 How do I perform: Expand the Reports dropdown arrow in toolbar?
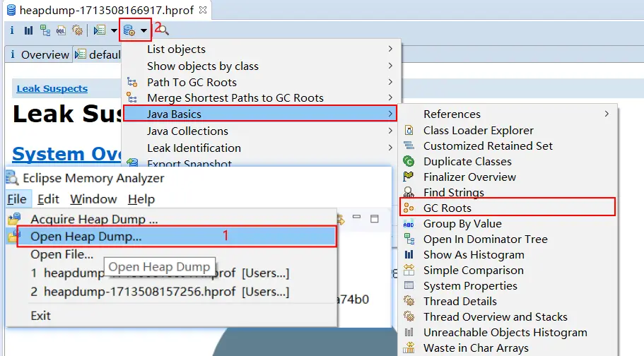pyautogui.click(x=114, y=30)
